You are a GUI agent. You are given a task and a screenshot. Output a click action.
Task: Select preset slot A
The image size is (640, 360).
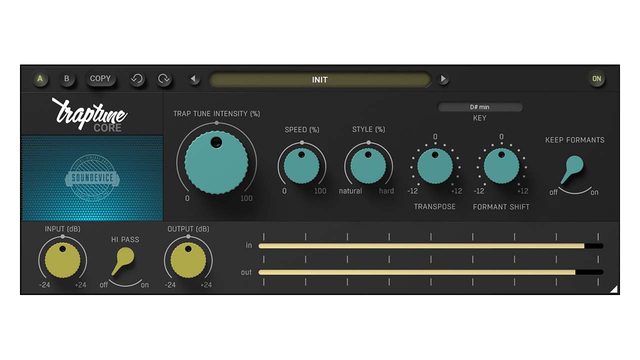pyautogui.click(x=40, y=79)
